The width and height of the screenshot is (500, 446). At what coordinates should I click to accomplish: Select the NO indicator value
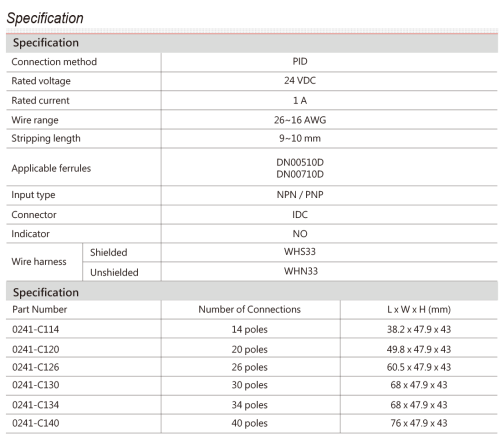pos(300,234)
